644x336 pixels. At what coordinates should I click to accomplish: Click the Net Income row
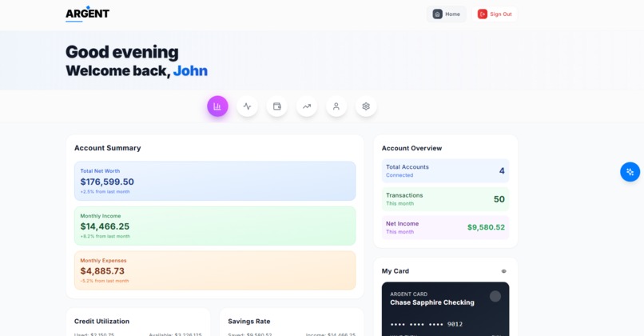445,227
